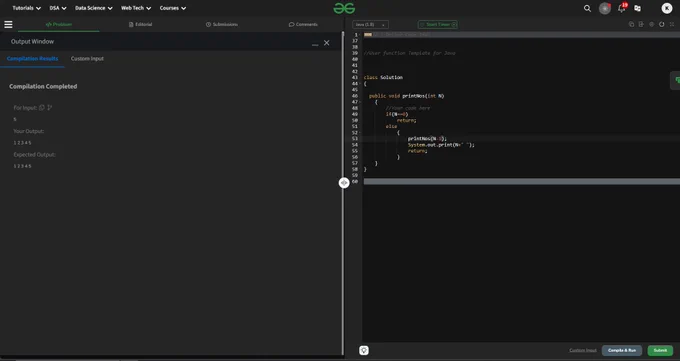Expand the Tutorials menu

pyautogui.click(x=26, y=8)
